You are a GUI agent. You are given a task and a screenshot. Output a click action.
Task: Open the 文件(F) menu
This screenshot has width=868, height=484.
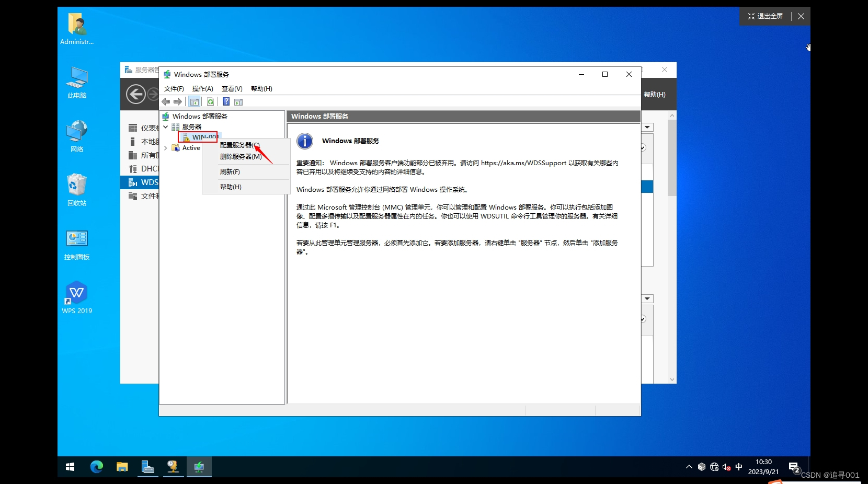coord(174,89)
